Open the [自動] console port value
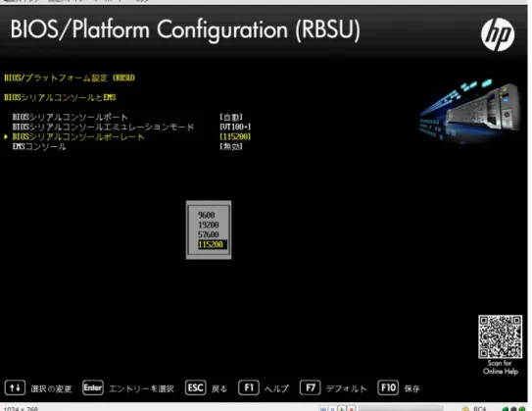This screenshot has height=411, width=532. (x=231, y=117)
